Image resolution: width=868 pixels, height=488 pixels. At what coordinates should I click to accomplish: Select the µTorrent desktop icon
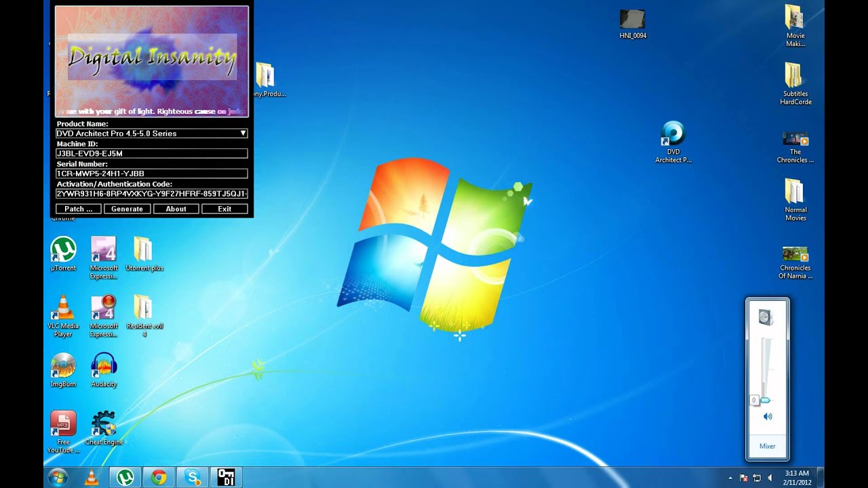(64, 254)
